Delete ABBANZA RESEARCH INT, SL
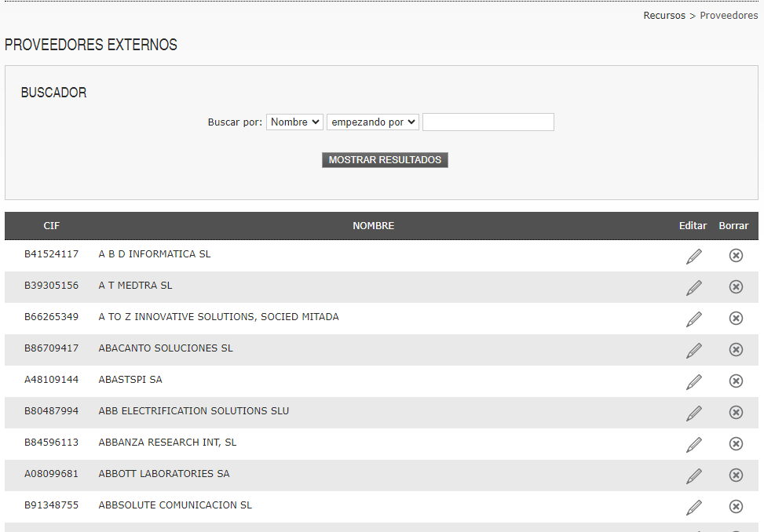 [x=736, y=444]
